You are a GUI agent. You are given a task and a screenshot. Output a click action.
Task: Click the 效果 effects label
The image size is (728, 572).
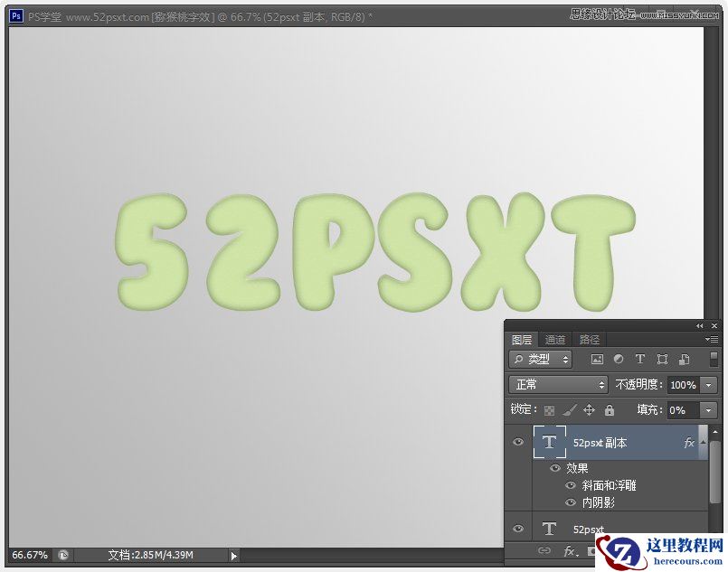point(577,468)
